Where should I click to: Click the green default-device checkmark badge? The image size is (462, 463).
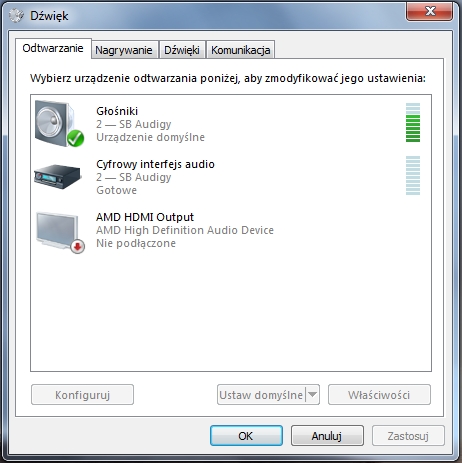coord(75,138)
